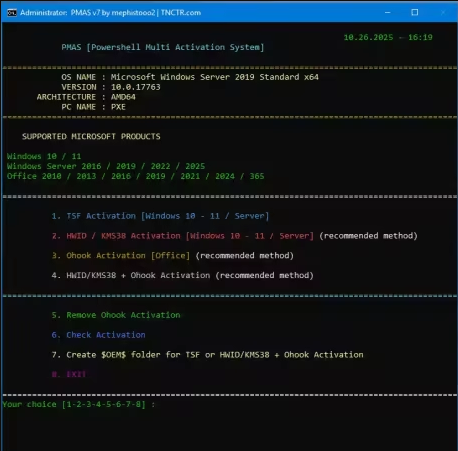Click the Administrator PMAS v7 title bar text

[110, 13]
